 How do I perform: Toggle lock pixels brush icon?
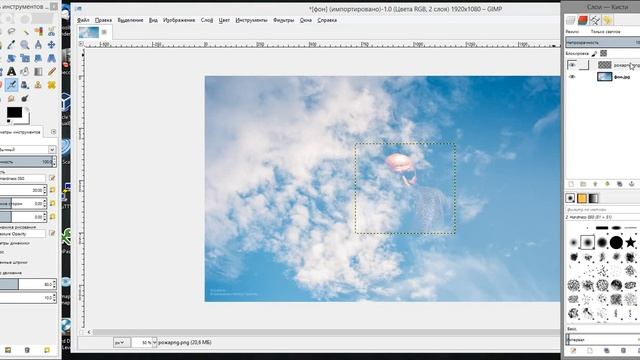pos(594,53)
